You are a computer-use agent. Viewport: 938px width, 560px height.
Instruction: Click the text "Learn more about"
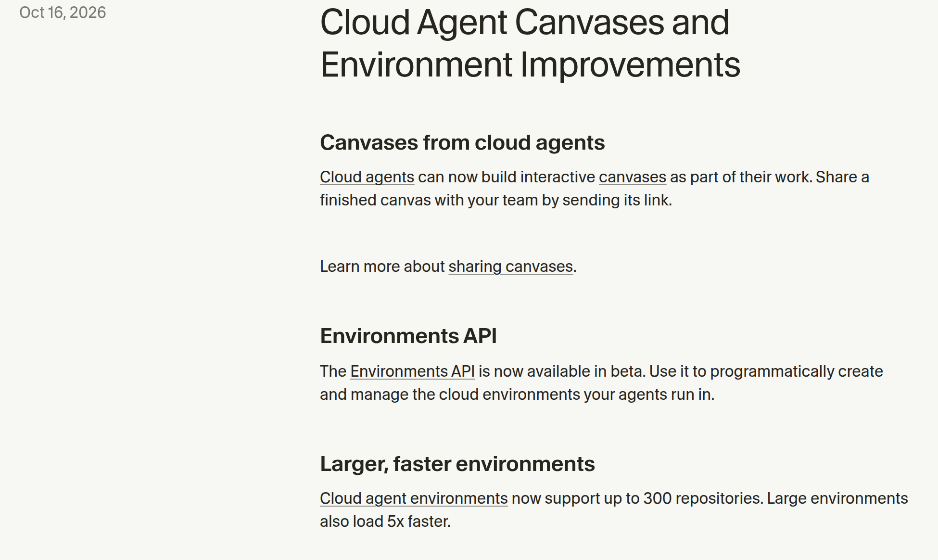click(x=382, y=267)
